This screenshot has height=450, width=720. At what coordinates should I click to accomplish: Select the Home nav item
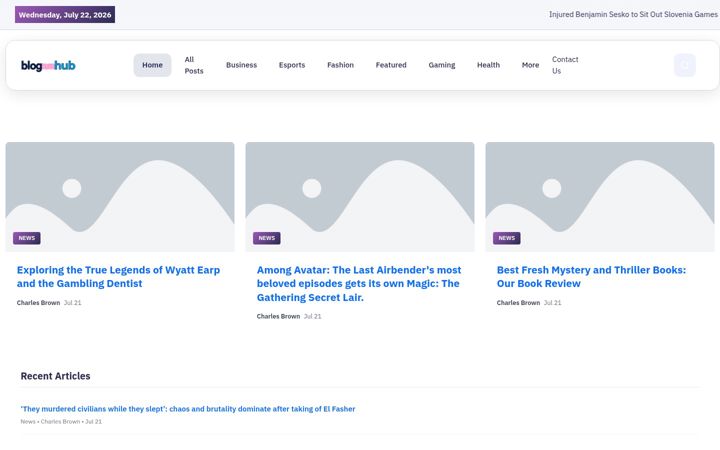[152, 65]
